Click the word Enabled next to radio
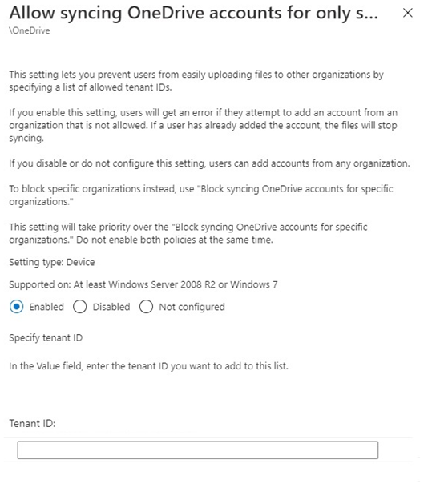This screenshot has height=504, width=432. coord(46,307)
